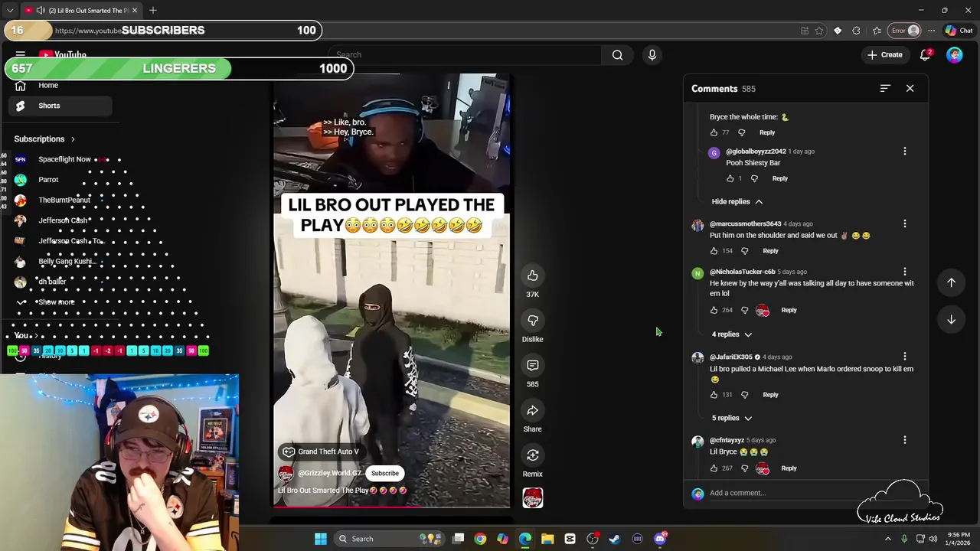Open Windows Start menu

click(x=321, y=539)
